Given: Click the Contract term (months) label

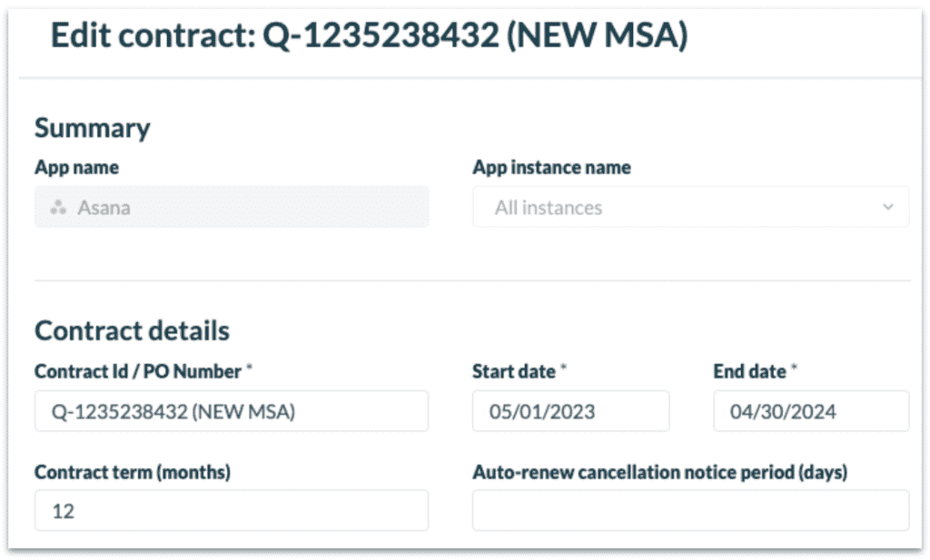Looking at the screenshot, I should [133, 472].
